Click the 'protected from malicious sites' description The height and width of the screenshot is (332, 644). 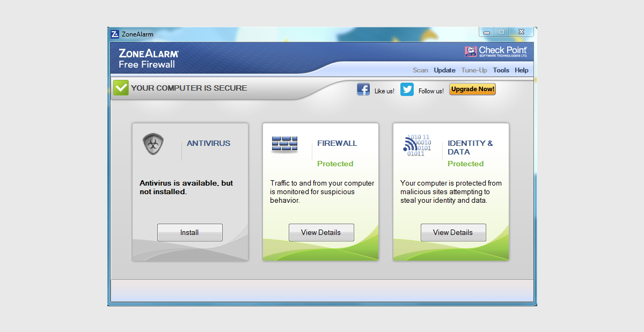[451, 191]
